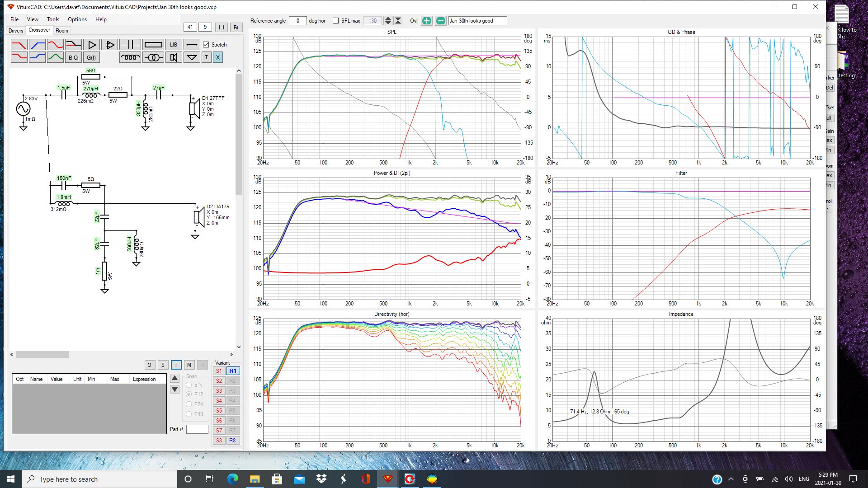868x488 pixels.
Task: Move selected parameter down with arrow
Action: (x=175, y=389)
